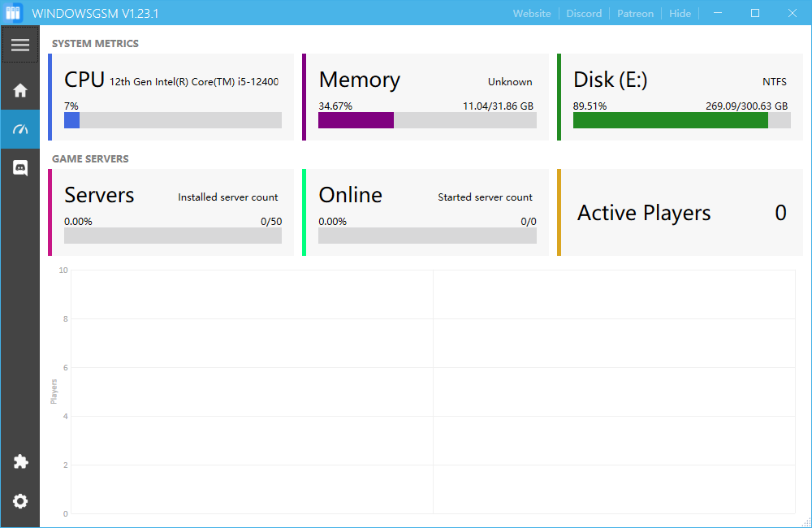Click the Discord server icon in sidebar
This screenshot has height=528, width=812.
point(20,167)
